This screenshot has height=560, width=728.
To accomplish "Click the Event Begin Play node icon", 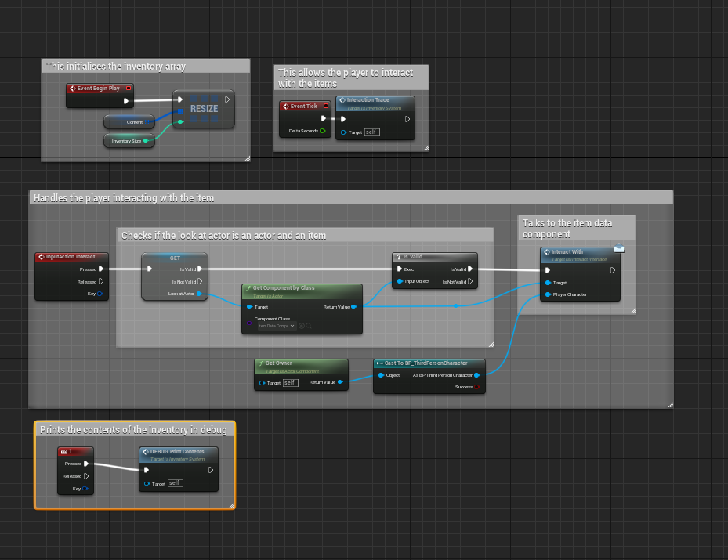I will pos(72,89).
